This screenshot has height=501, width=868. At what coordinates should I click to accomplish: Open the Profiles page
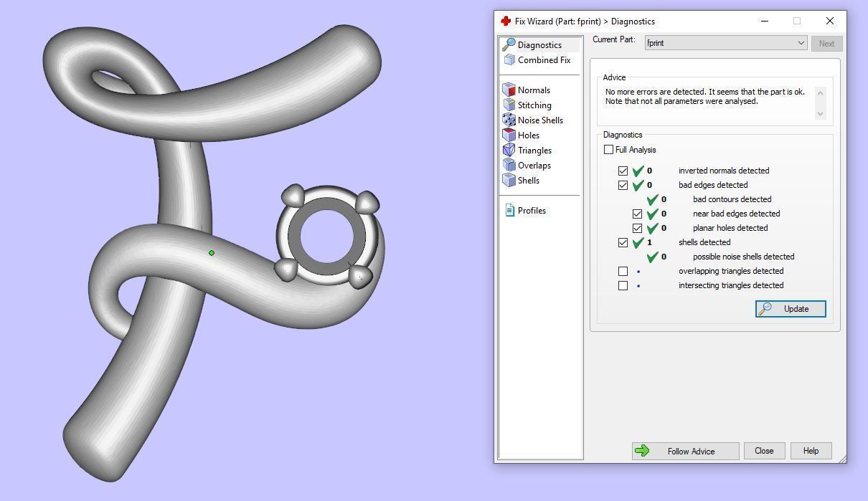pyautogui.click(x=532, y=211)
